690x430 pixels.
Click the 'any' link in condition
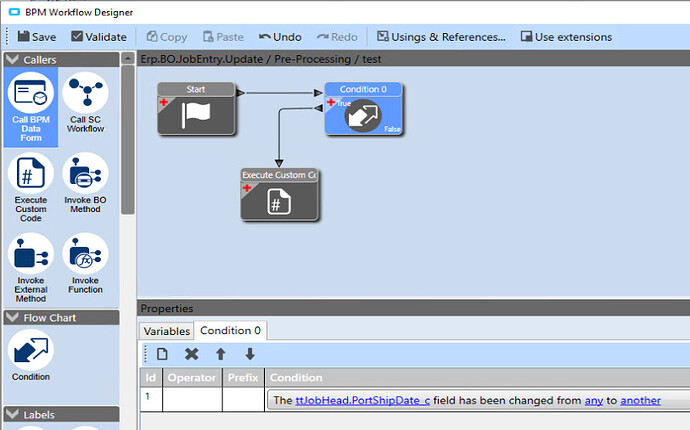click(x=594, y=401)
